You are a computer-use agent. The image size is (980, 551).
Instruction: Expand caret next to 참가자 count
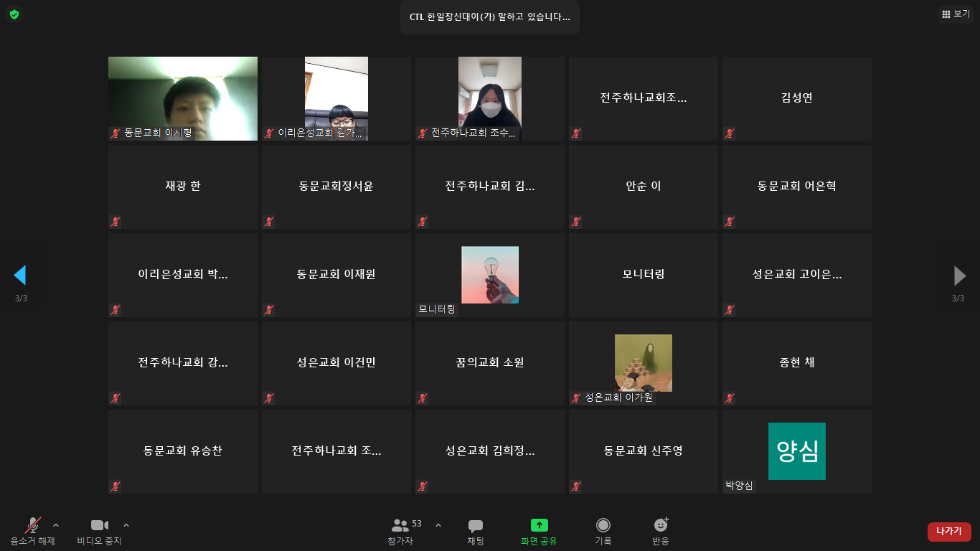pos(438,524)
